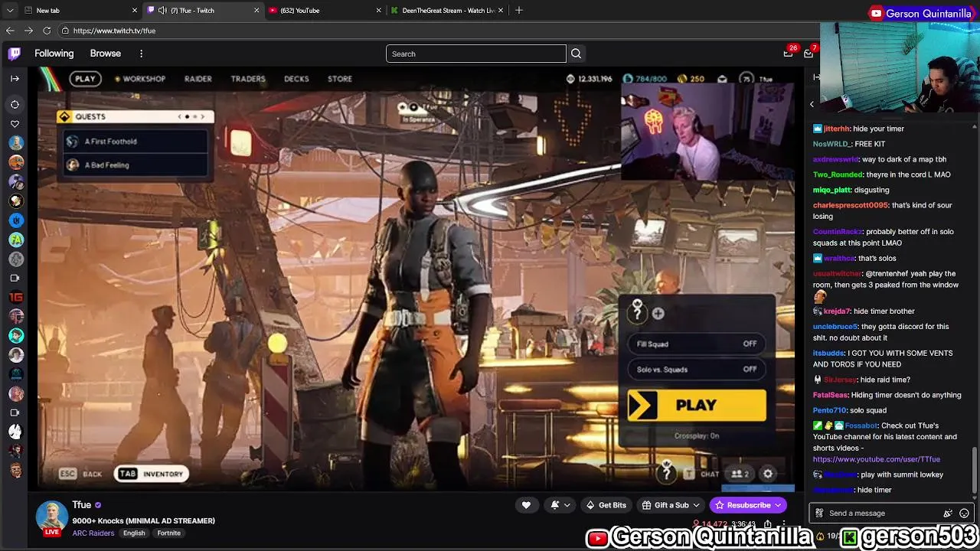
Task: Click the English tag
Action: coord(134,533)
